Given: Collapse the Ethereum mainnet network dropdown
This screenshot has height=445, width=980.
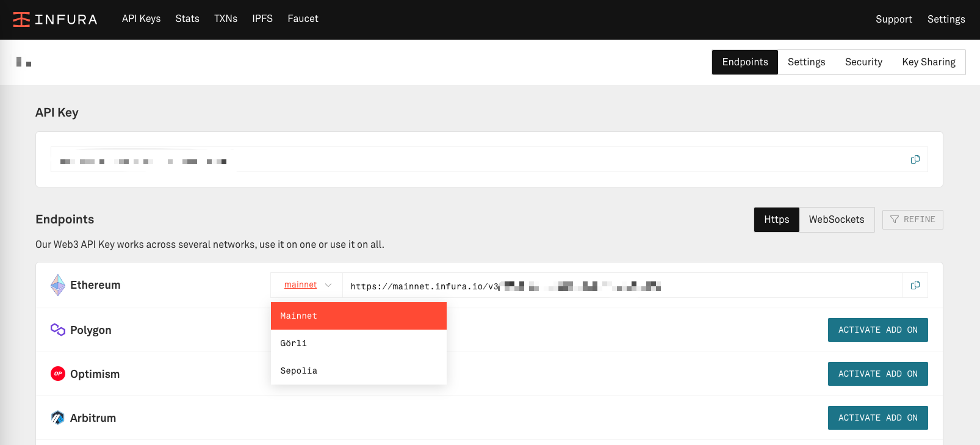Looking at the screenshot, I should pos(307,285).
